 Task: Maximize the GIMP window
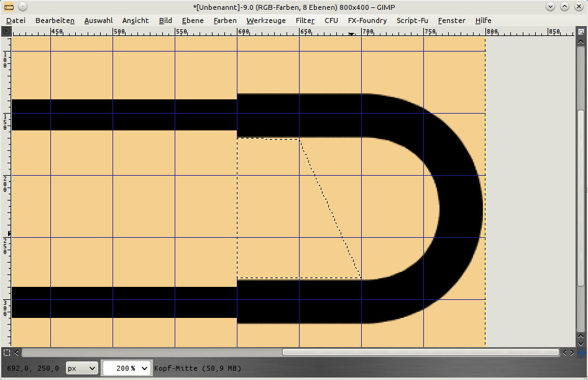[x=564, y=7]
